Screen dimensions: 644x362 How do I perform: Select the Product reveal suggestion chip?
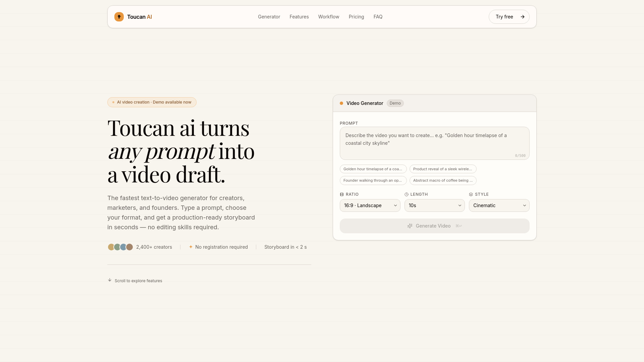[443, 169]
